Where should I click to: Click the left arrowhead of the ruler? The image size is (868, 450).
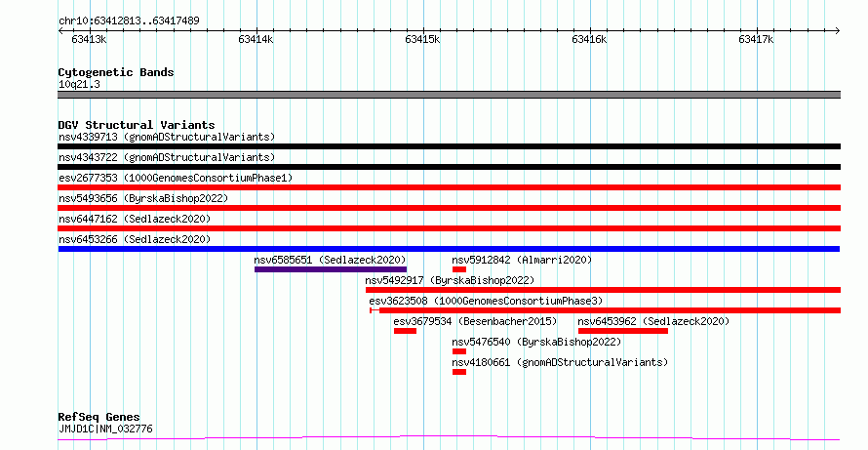click(60, 31)
